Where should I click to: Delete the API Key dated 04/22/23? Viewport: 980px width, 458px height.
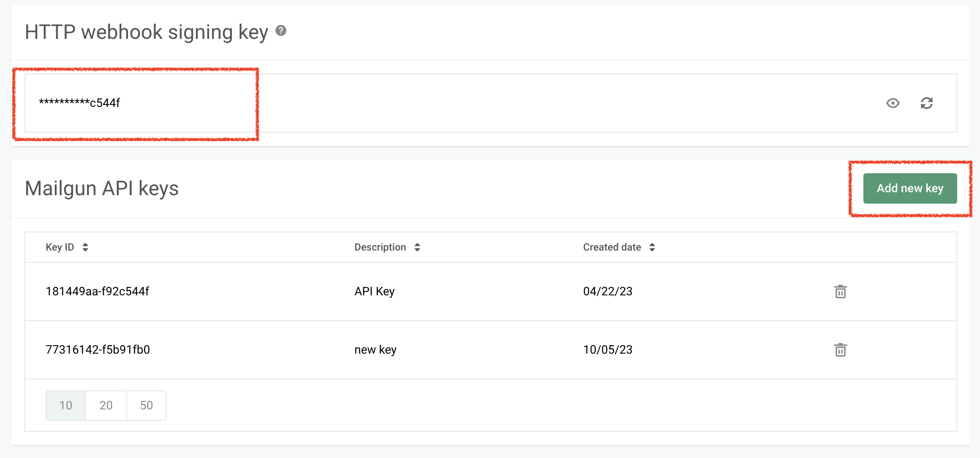pyautogui.click(x=840, y=292)
